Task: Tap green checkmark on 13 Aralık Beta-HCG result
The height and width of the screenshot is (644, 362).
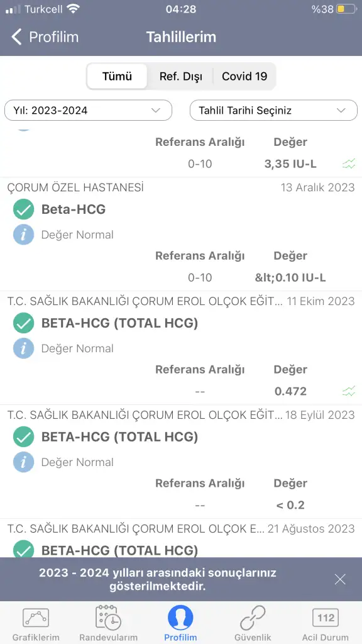Action: click(23, 209)
